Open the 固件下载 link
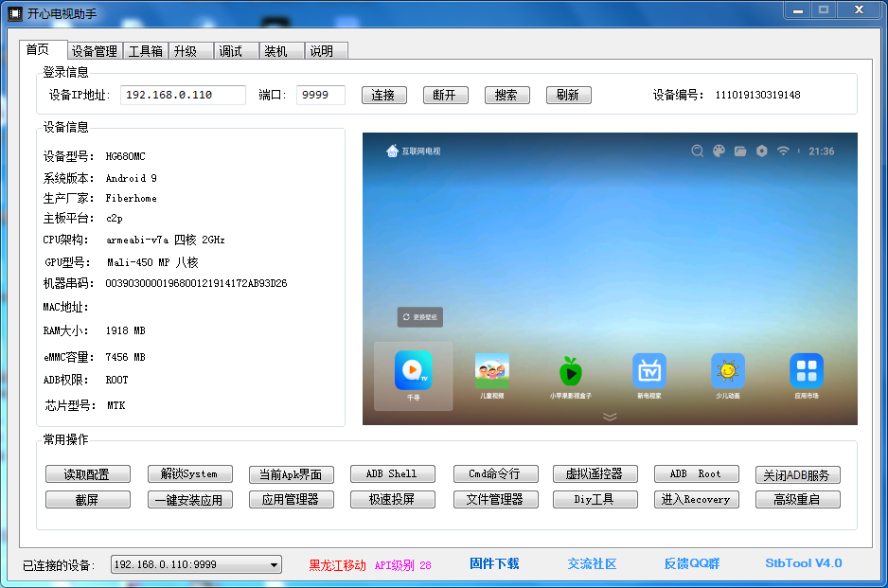Viewport: 888px width, 588px height. coord(494,563)
